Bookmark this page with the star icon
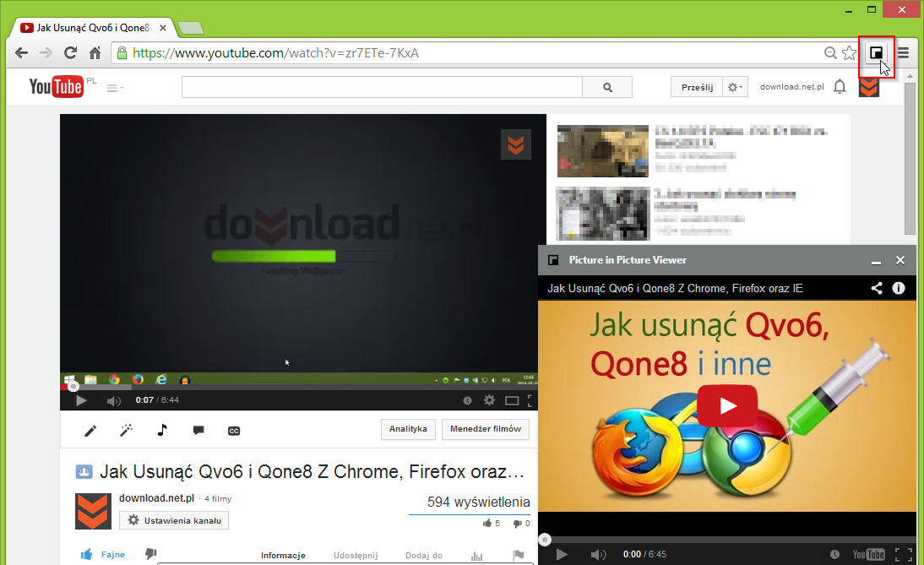The width and height of the screenshot is (924, 565). [x=849, y=53]
